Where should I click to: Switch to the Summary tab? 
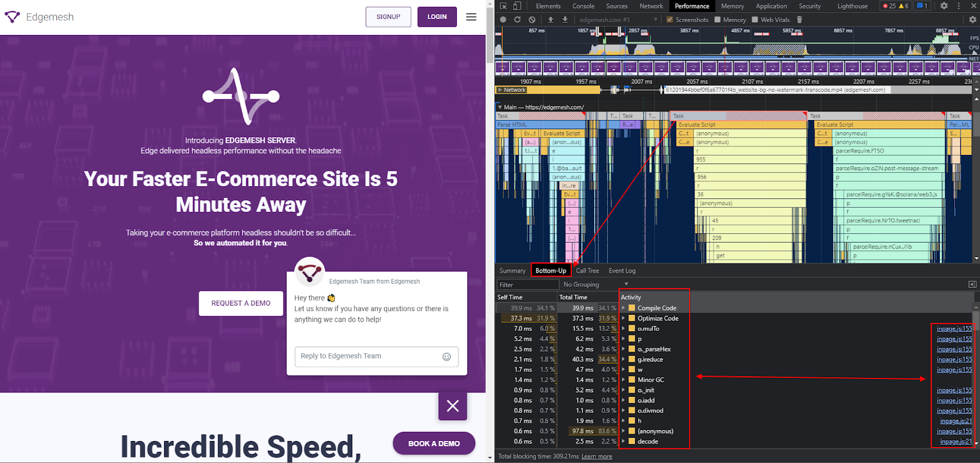click(512, 271)
